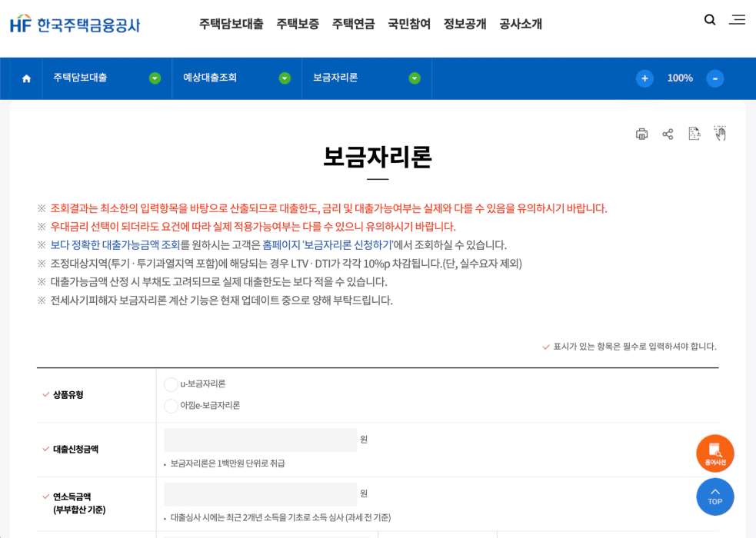Click note 보금자리론은 1백만원 단위로 취급
756x538 pixels.
[228, 463]
